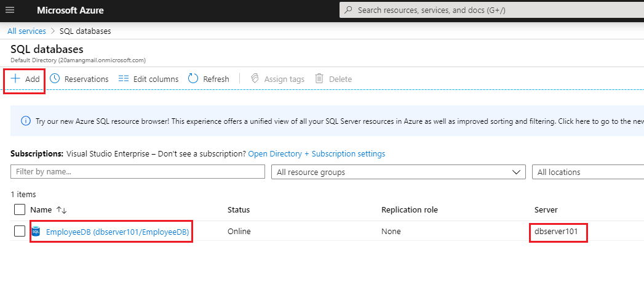This screenshot has width=644, height=284.
Task: Click the magnifier icon in search bar
Action: (x=348, y=10)
